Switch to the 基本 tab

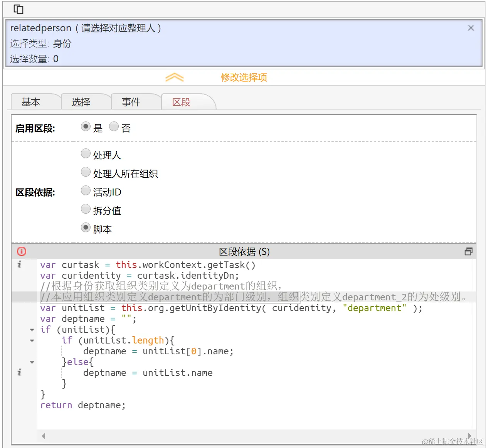pos(31,102)
